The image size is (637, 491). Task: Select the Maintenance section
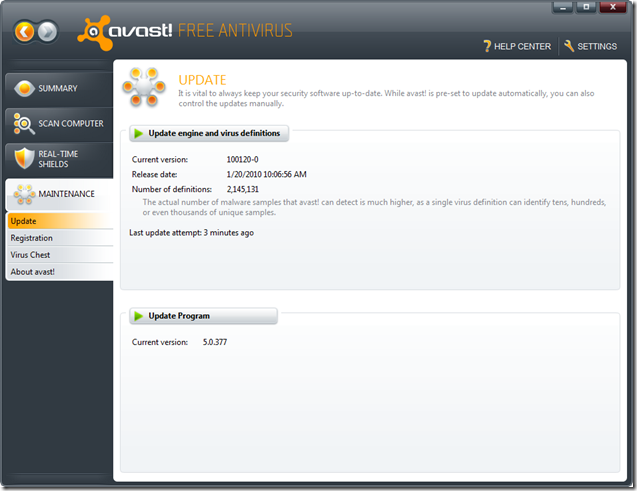click(59, 194)
